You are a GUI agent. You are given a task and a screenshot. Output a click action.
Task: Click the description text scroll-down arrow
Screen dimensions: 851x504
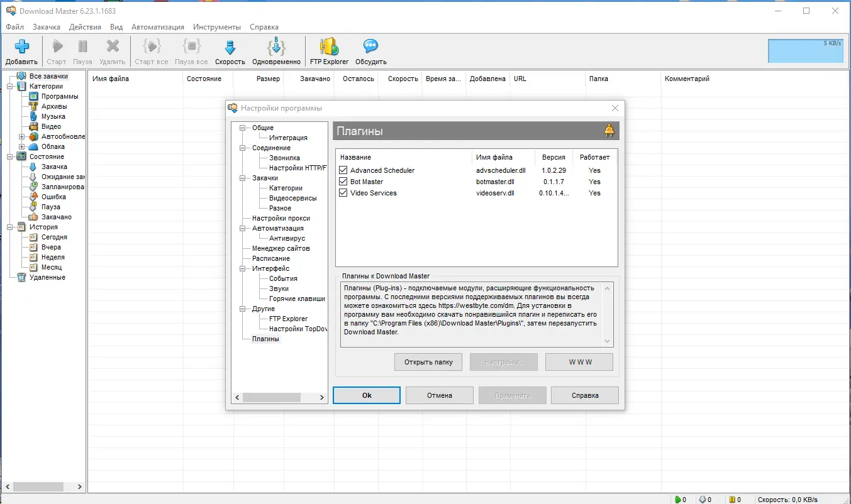pyautogui.click(x=607, y=341)
